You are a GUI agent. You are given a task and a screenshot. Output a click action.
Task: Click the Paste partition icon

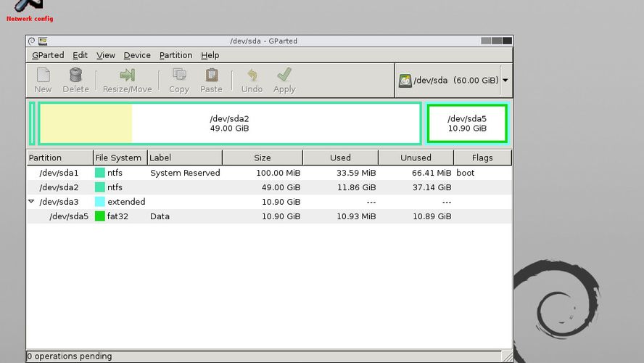click(211, 75)
